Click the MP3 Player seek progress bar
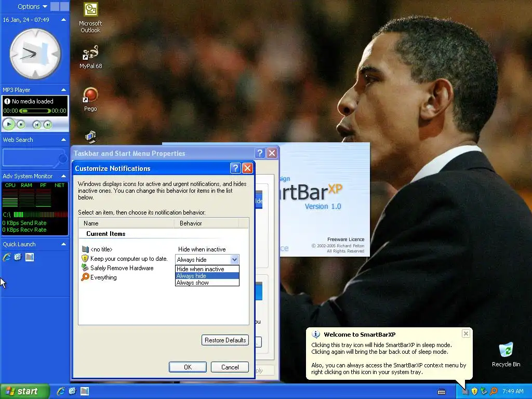532x399 pixels. pos(35,111)
